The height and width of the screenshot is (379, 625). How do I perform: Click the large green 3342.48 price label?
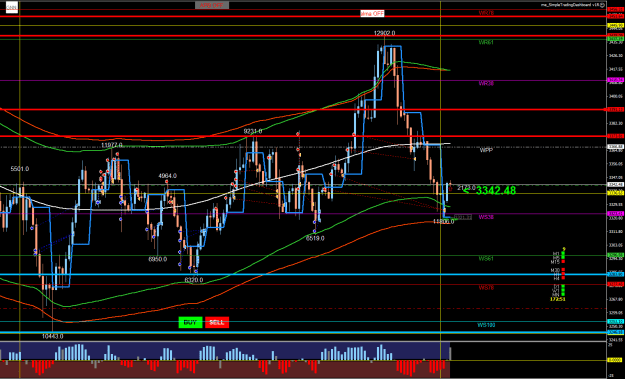(x=496, y=190)
